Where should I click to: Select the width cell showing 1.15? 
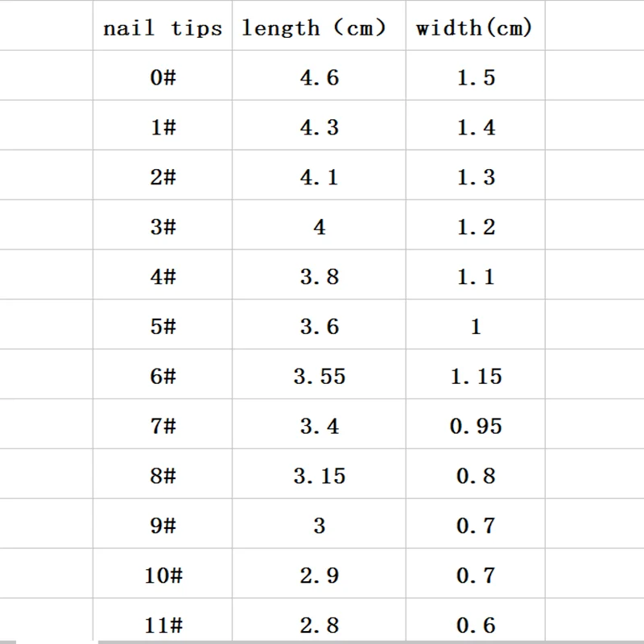pyautogui.click(x=476, y=374)
